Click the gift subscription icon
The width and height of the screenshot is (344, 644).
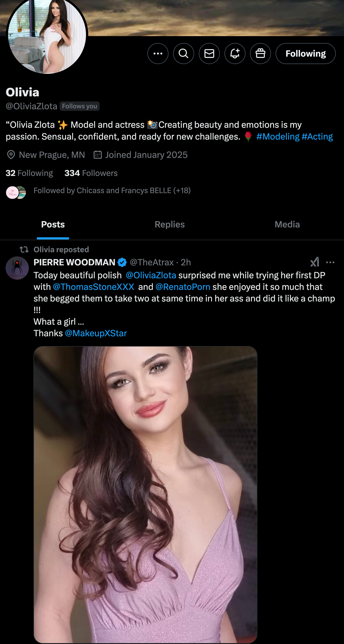(260, 54)
